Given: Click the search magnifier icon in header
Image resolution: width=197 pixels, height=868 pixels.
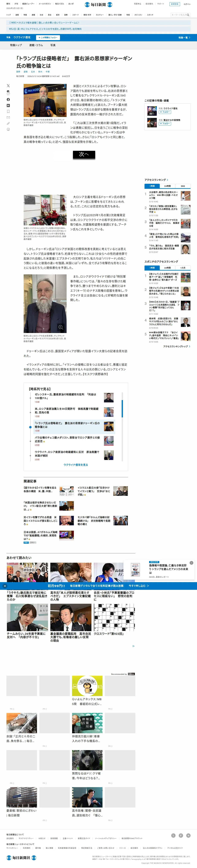Looking at the screenshot, I should pos(188,15).
